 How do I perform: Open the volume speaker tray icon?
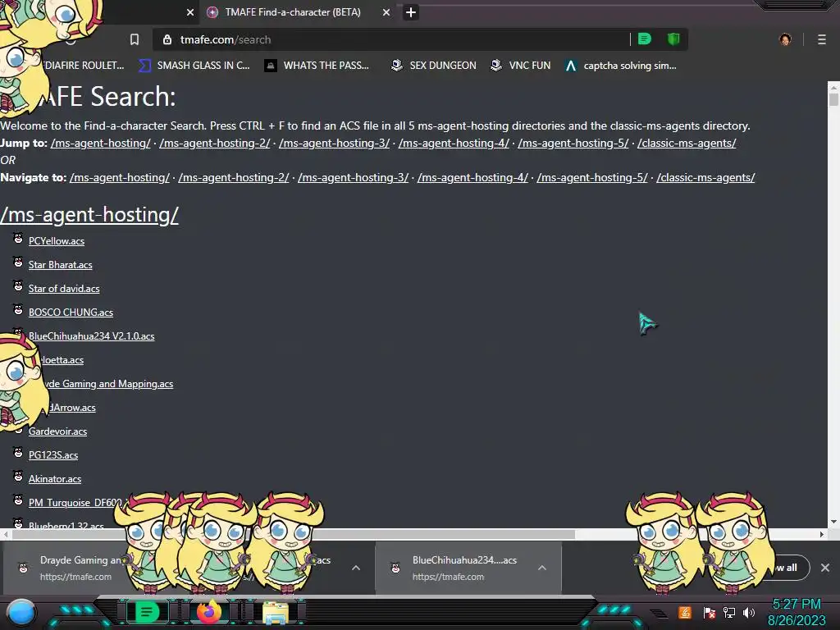(x=749, y=612)
